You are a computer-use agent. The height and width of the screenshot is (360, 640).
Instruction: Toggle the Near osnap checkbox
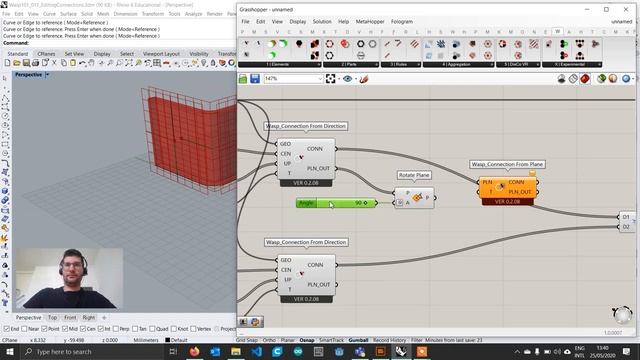(24, 329)
